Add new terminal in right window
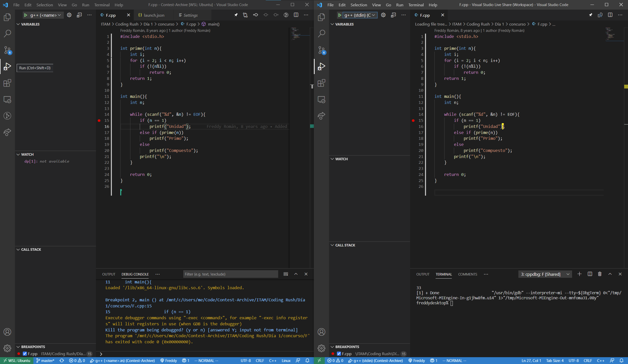 pyautogui.click(x=579, y=274)
